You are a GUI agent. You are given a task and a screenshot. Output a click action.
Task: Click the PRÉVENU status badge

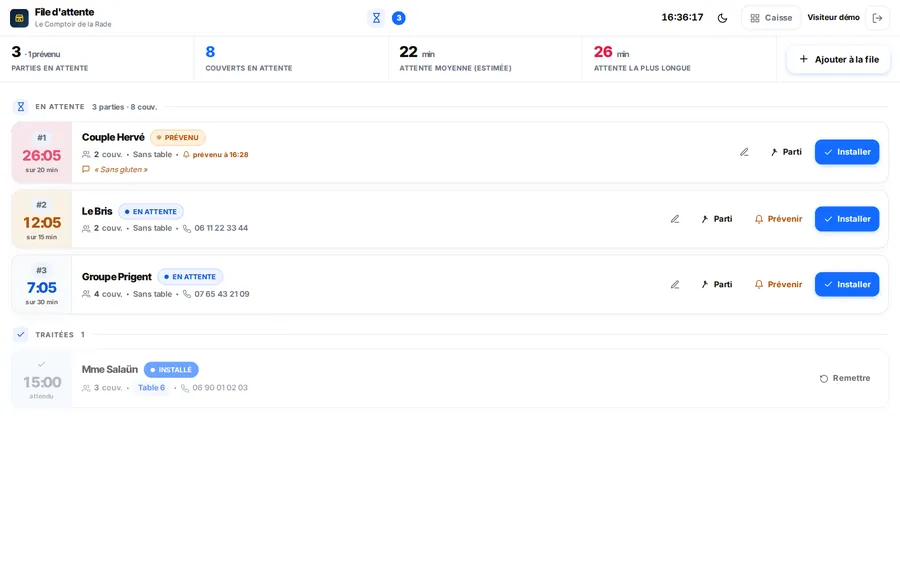(178, 138)
